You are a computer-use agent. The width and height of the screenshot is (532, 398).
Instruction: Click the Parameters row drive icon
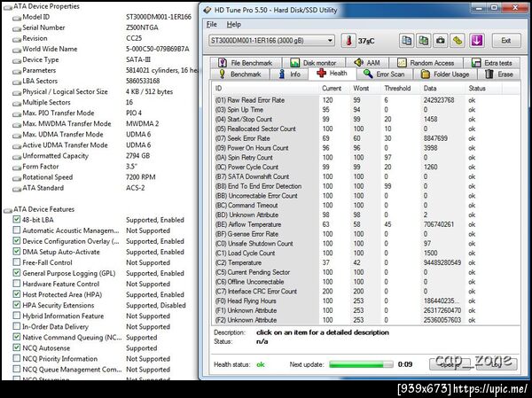17,71
